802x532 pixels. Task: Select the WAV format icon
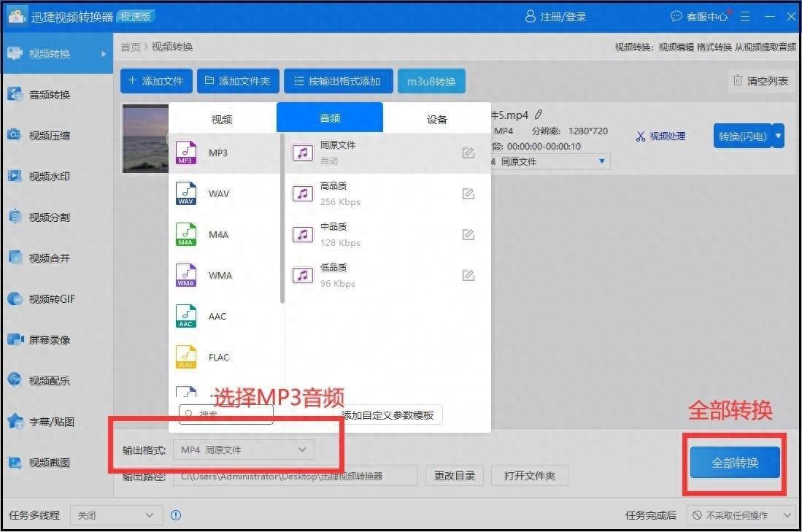pos(186,194)
